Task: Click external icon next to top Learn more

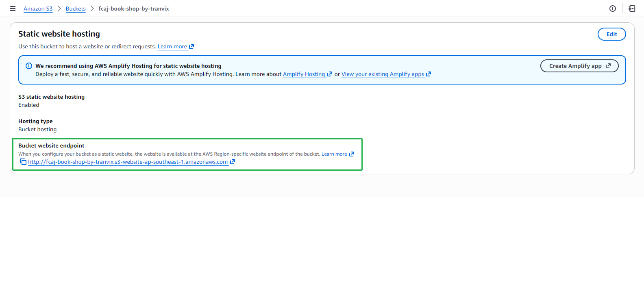Action: tap(191, 46)
